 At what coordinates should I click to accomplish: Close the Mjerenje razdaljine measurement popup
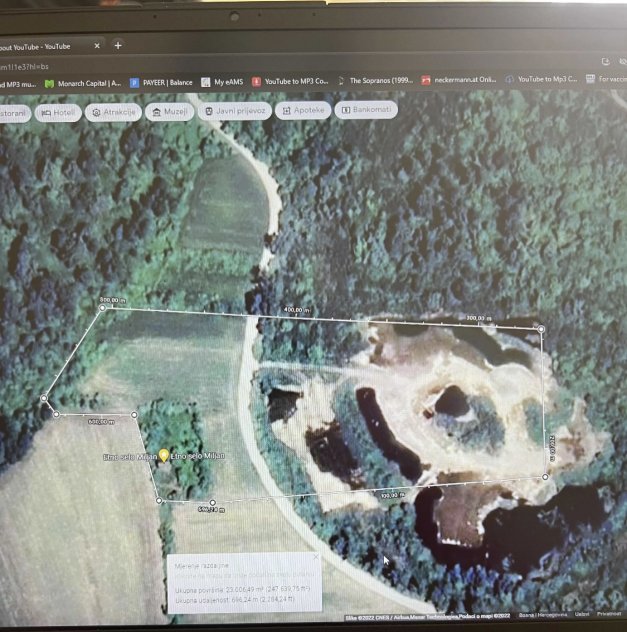[x=316, y=557]
